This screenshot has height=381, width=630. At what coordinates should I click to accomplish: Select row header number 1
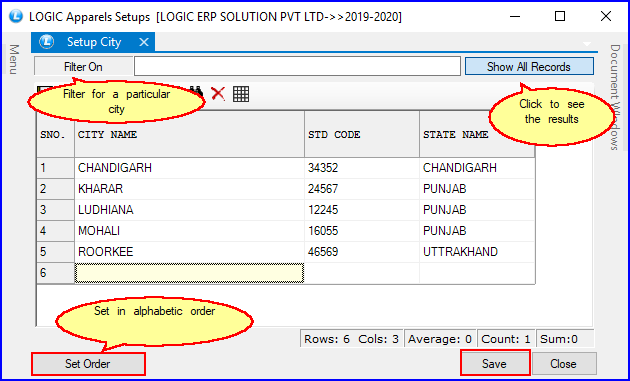pyautogui.click(x=55, y=168)
